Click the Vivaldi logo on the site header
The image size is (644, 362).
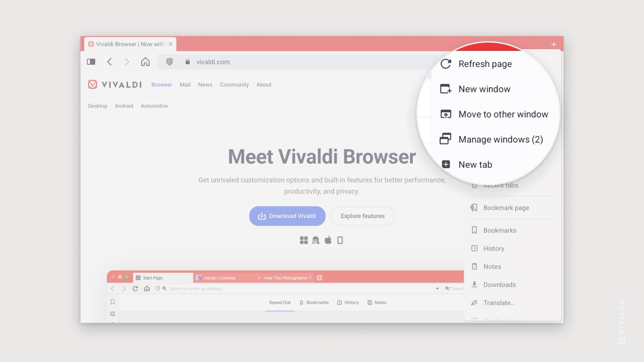115,84
